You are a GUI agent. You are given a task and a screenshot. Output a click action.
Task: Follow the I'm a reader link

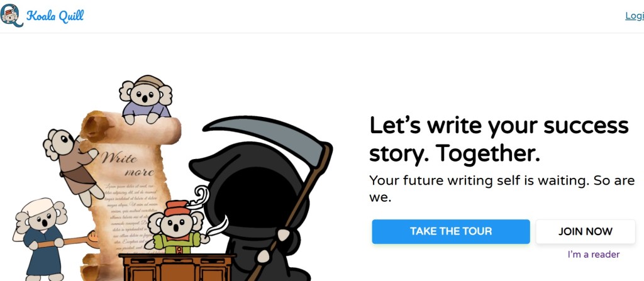point(594,255)
